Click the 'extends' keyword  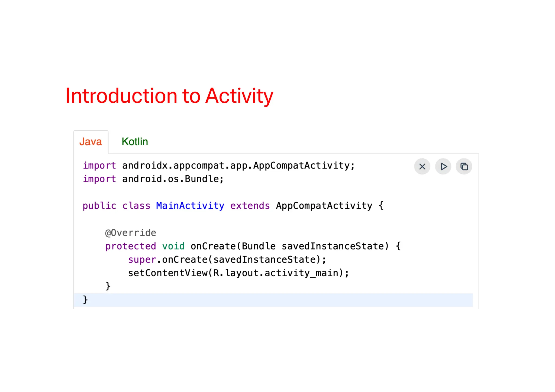tap(250, 206)
